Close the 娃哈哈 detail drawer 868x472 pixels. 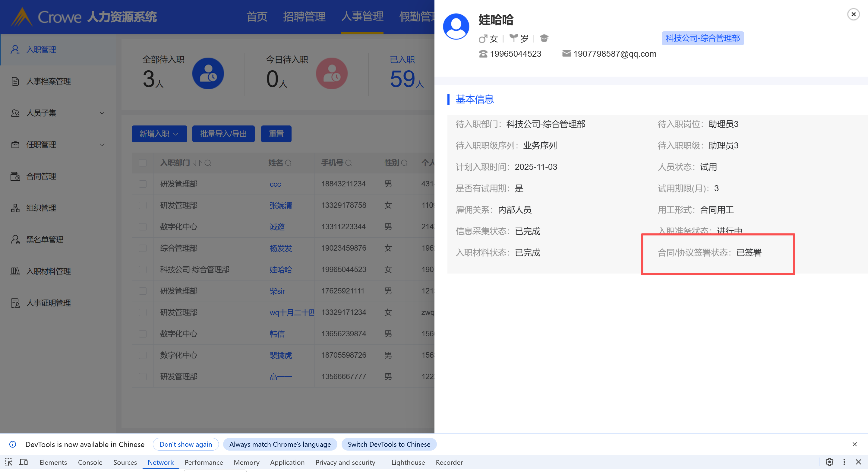853,14
